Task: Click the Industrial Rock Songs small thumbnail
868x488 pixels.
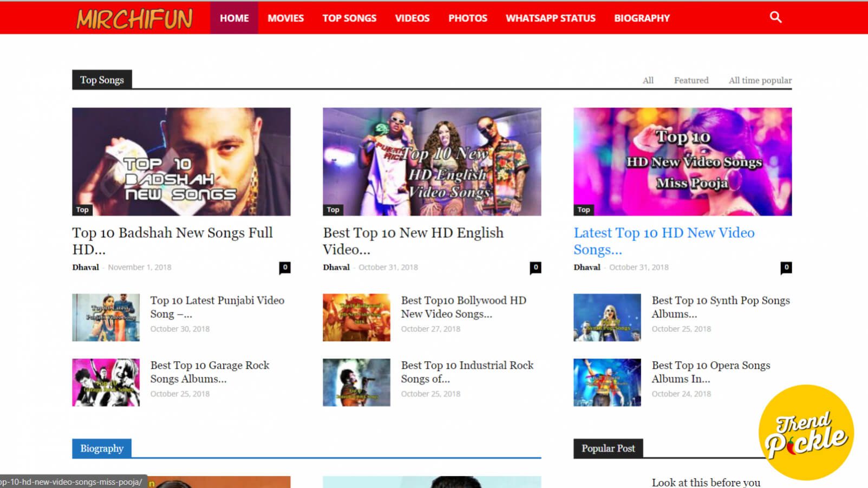Action: point(356,382)
